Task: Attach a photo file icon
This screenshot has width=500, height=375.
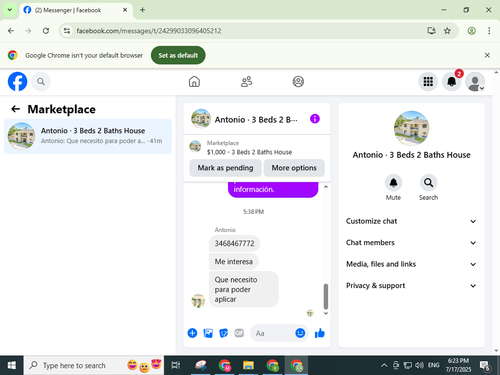Action: 208,333
